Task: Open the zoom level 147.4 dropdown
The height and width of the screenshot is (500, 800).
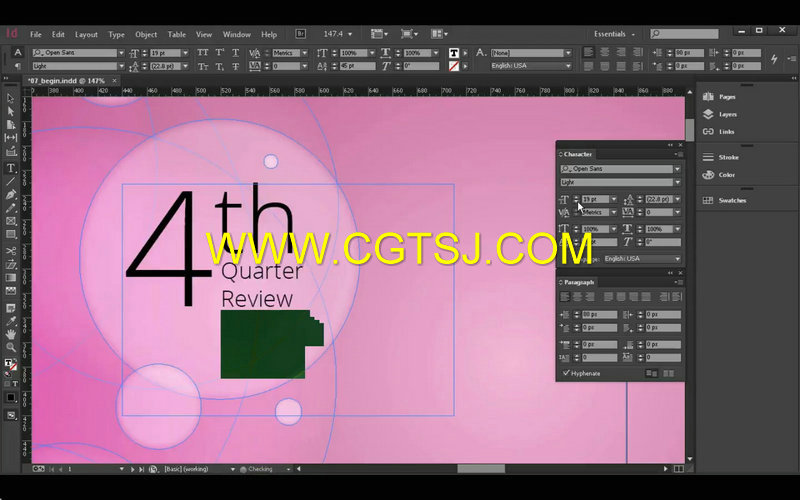Action: [x=350, y=34]
